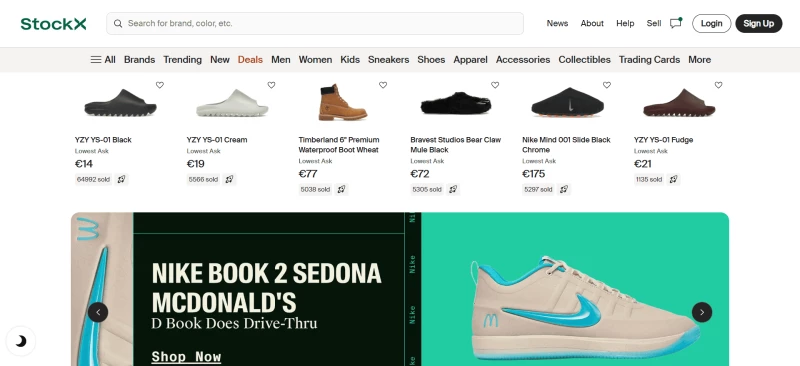Click the 'YZY YS-01 Black' product title
800x366 pixels.
click(x=103, y=140)
